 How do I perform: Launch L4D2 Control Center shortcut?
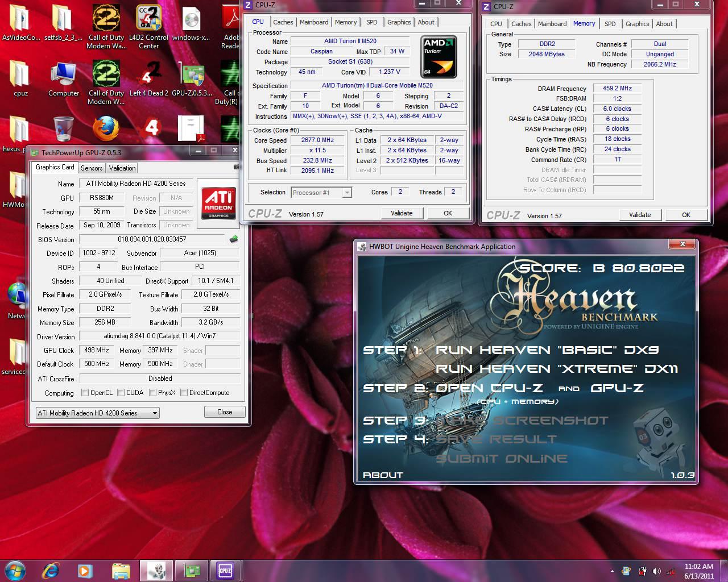148,26
